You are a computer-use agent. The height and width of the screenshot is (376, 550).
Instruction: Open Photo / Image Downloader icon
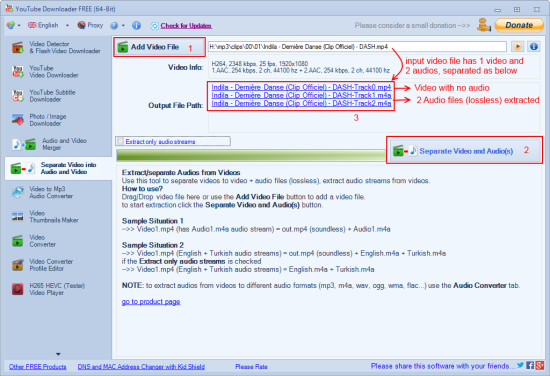point(18,120)
